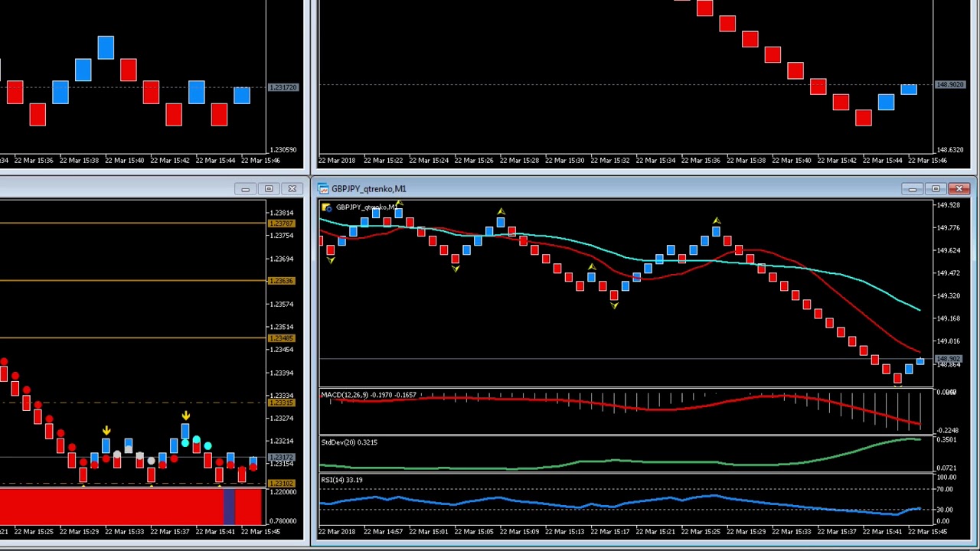Click the dashed level label 1.23315
Screen dimensions: 980x551
281,403
